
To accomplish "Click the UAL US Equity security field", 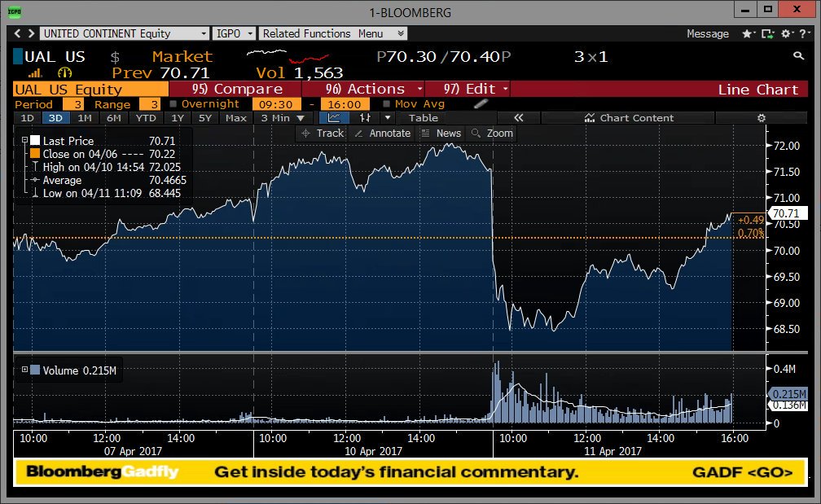I will [x=90, y=89].
